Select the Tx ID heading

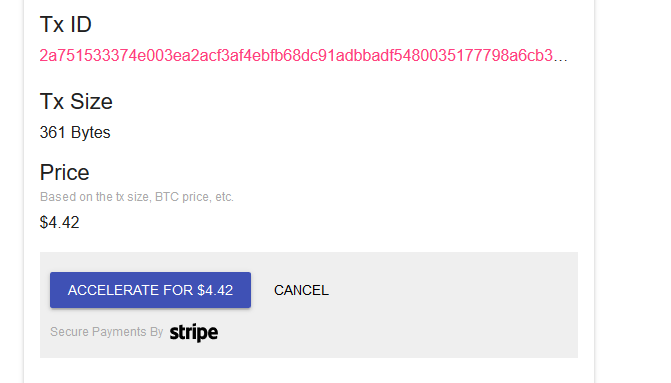coord(65,24)
